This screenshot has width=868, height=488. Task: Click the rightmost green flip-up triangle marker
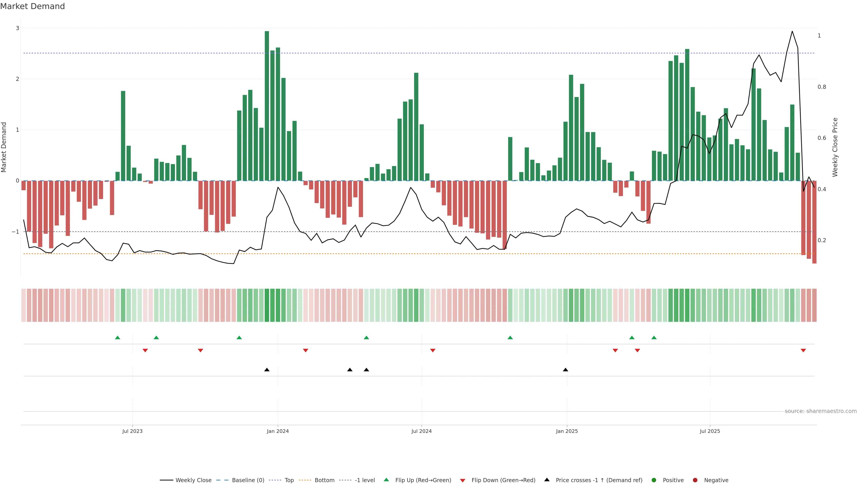point(654,338)
